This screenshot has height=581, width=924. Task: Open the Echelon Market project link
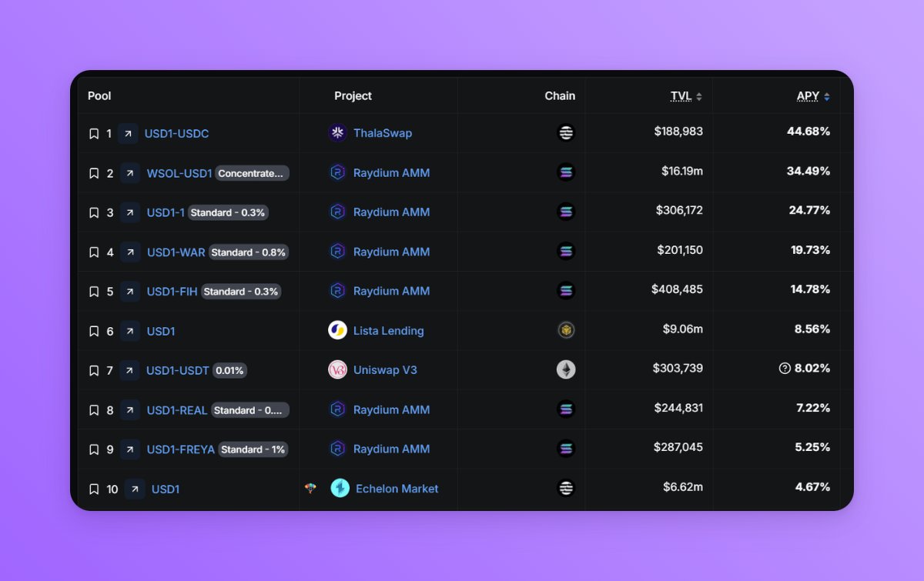pyautogui.click(x=397, y=489)
